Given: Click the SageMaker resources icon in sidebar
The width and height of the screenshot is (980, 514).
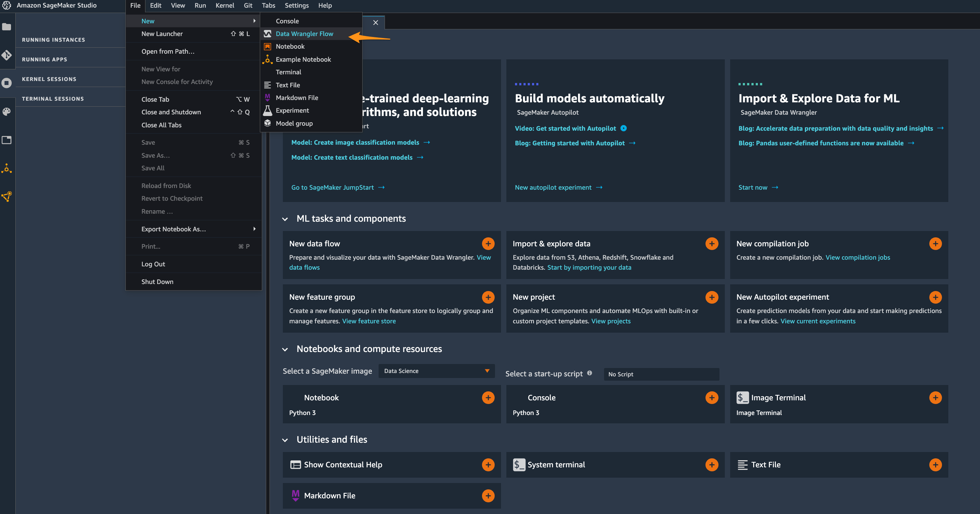Looking at the screenshot, I should pos(7,197).
